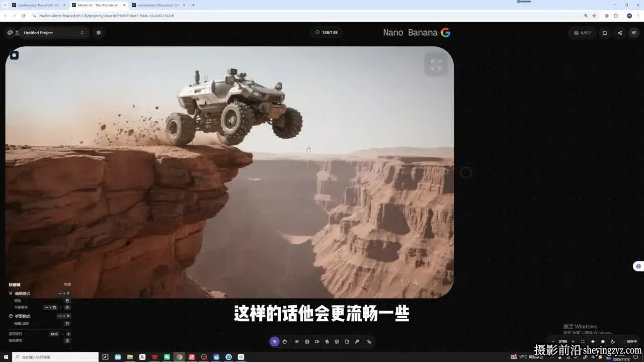This screenshot has height=362, width=644.
Task: Switch to the first martini.story-flow browser tab
Action: pos(39,5)
